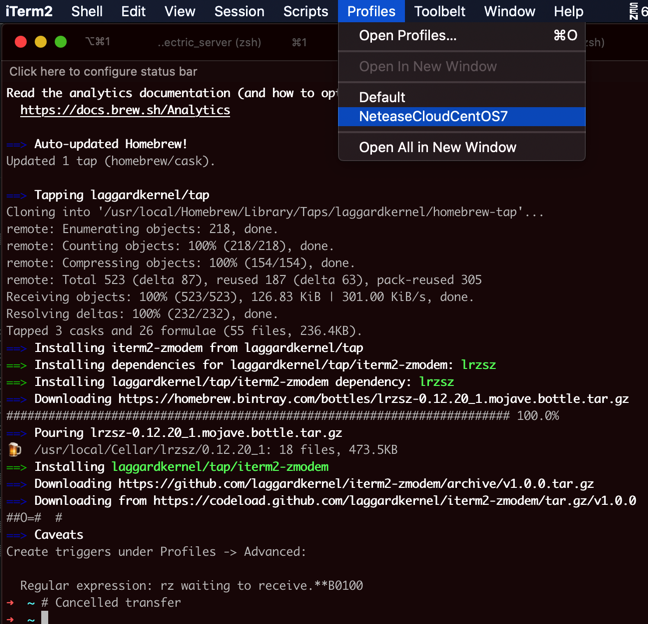The width and height of the screenshot is (648, 624).
Task: Click the text 'Tapping laggardkernel/tap'
Action: (x=122, y=195)
